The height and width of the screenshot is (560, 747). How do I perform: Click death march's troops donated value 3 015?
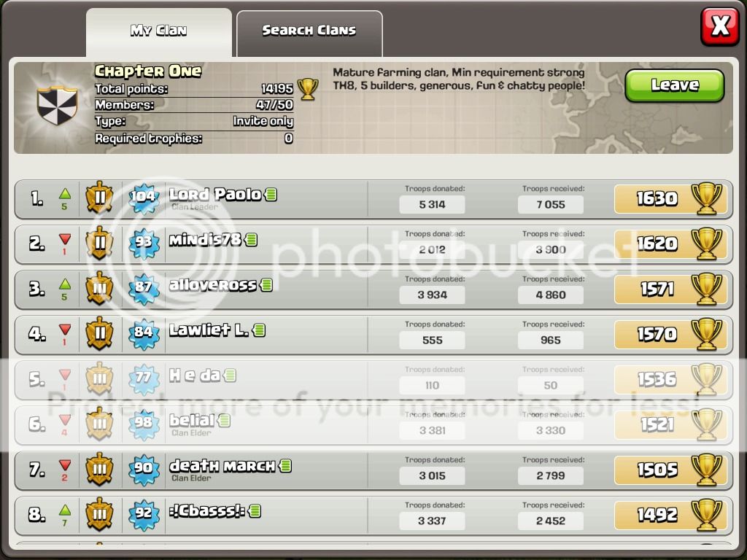(x=432, y=475)
